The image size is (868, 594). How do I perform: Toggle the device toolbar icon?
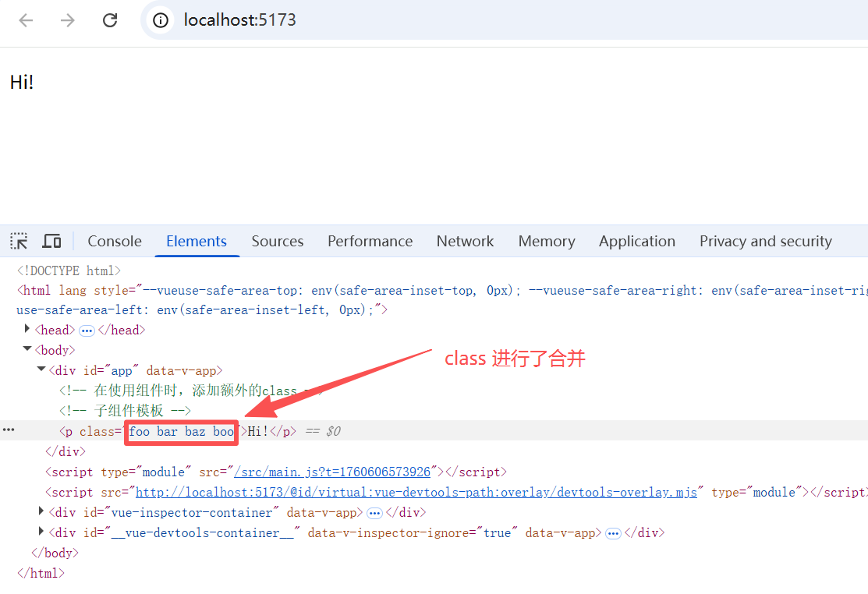point(51,241)
